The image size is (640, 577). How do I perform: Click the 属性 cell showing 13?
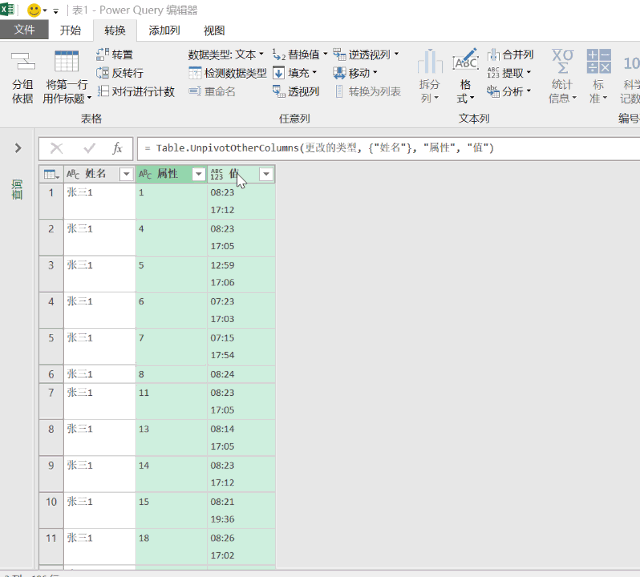[171, 438]
